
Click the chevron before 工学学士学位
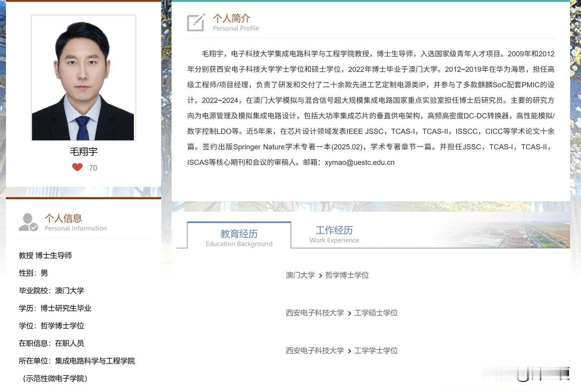coord(350,351)
